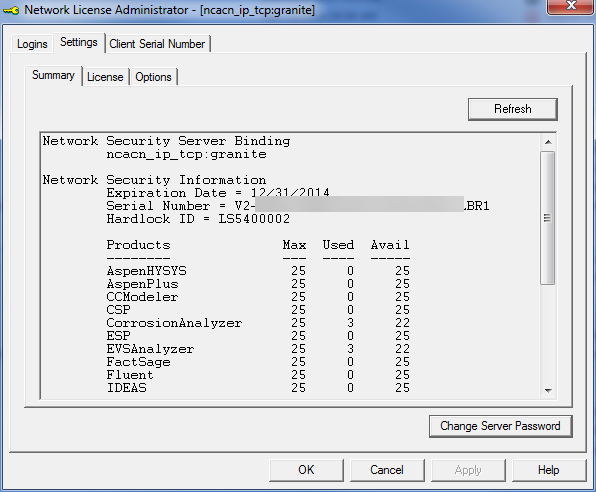Click the AspenPlus product row
Viewport: 596px width, 492px height.
coord(258,284)
